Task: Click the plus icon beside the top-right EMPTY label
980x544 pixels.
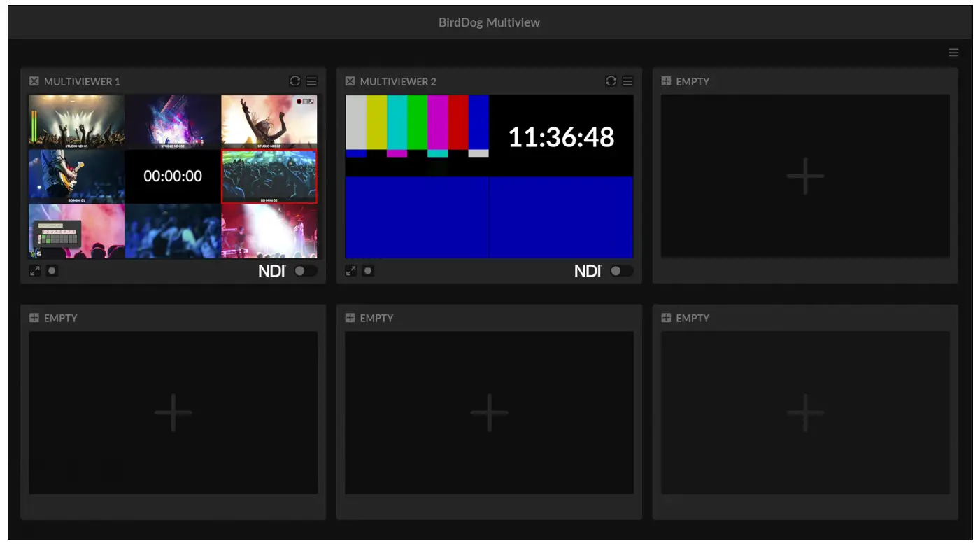Action: click(667, 81)
